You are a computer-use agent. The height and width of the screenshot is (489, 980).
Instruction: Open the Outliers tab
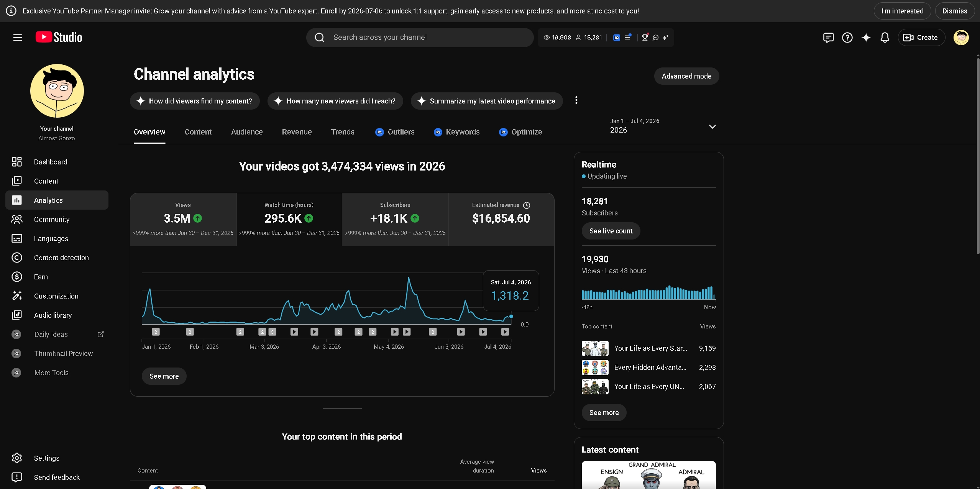point(395,132)
